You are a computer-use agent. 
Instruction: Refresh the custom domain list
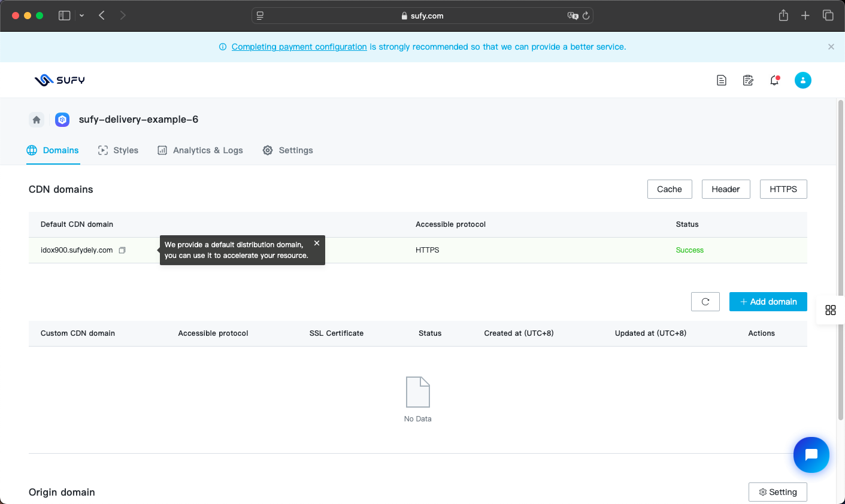[x=705, y=302]
